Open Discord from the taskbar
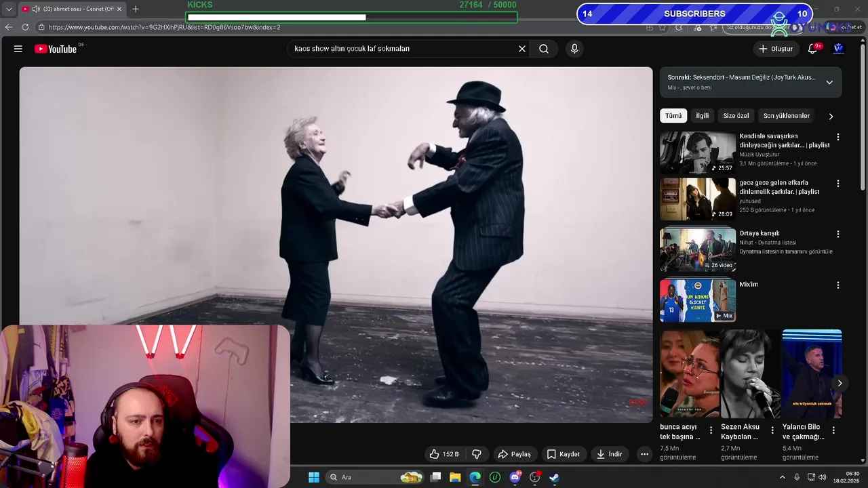Image resolution: width=868 pixels, height=488 pixels. point(515,477)
